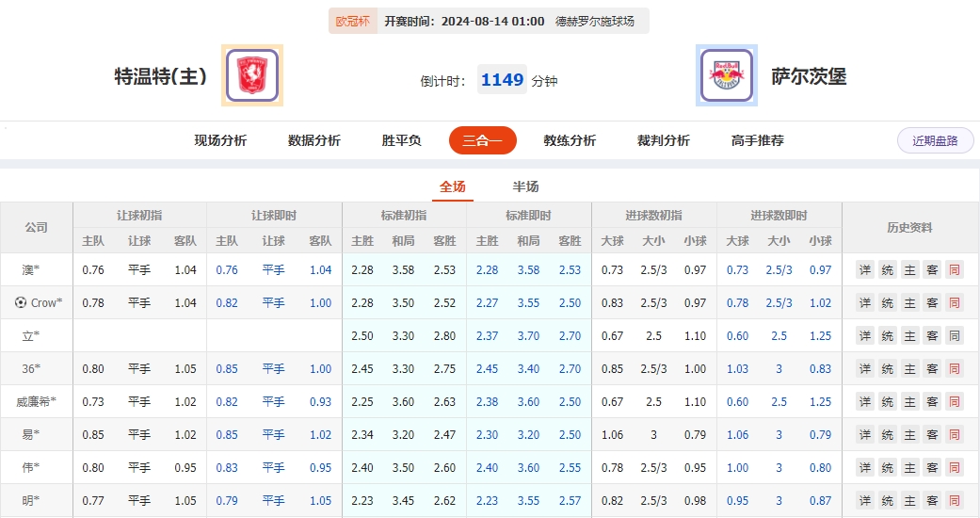980x518 pixels.
Task: Open 详 details icon in Crow* row
Action: 865,302
